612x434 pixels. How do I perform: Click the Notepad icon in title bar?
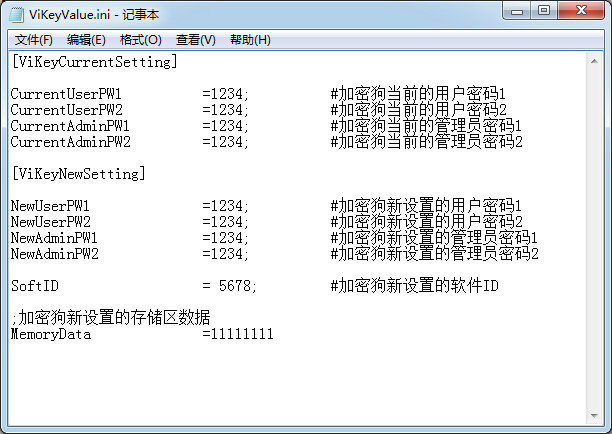point(16,14)
